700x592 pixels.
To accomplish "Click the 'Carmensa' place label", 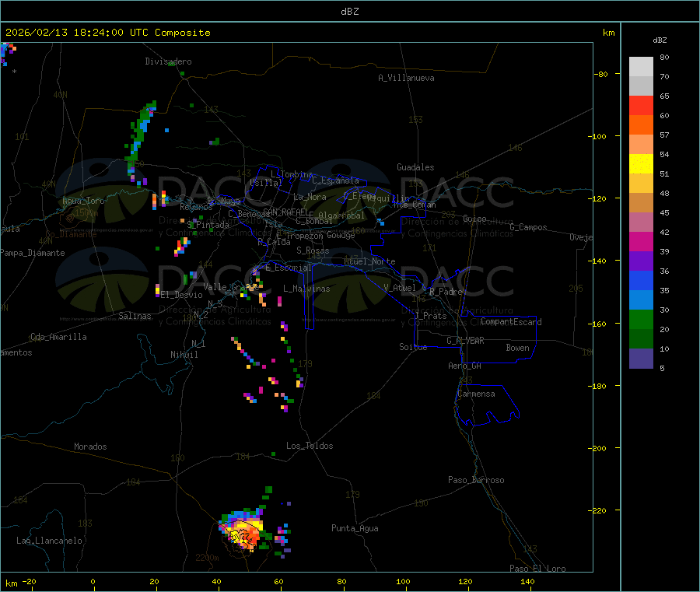I will (x=476, y=394).
